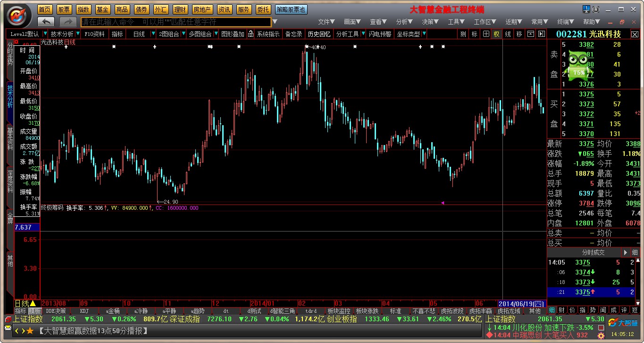Click the yellow triangle next to 日线
Screen dimensions: 644x343
pyautogui.click(x=33, y=303)
